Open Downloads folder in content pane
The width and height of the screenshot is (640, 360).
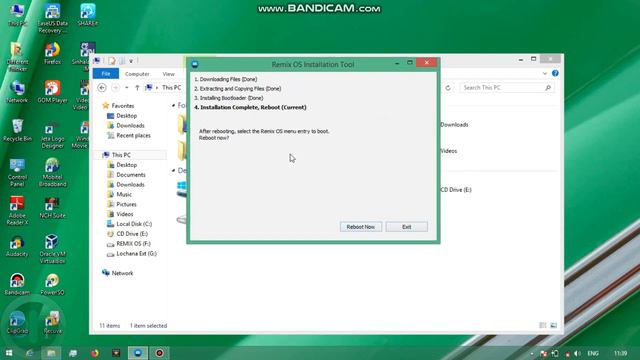(454, 125)
